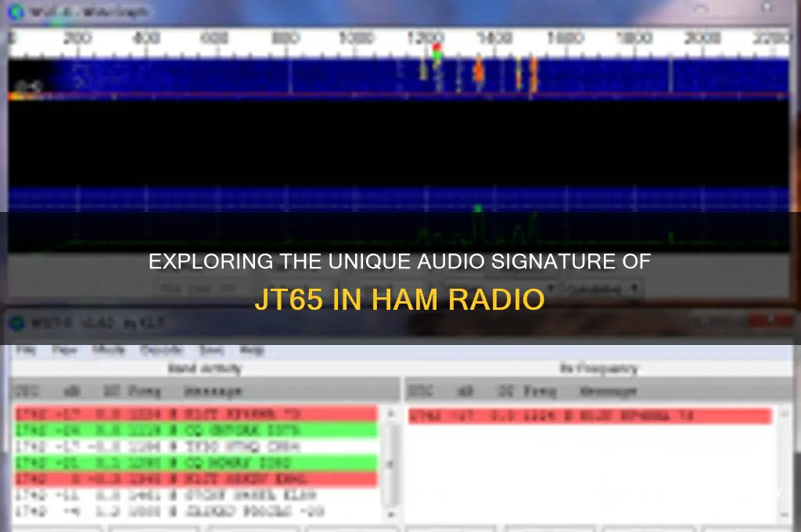Click Rx Frequency scrollbar up arrow
Image resolution: width=801 pixels, height=532 pixels.
tap(785, 413)
